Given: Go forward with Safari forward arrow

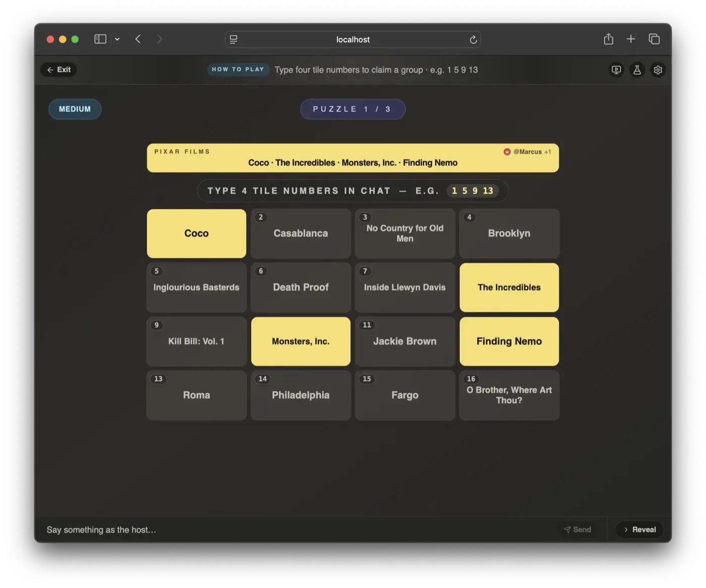Looking at the screenshot, I should pos(159,39).
